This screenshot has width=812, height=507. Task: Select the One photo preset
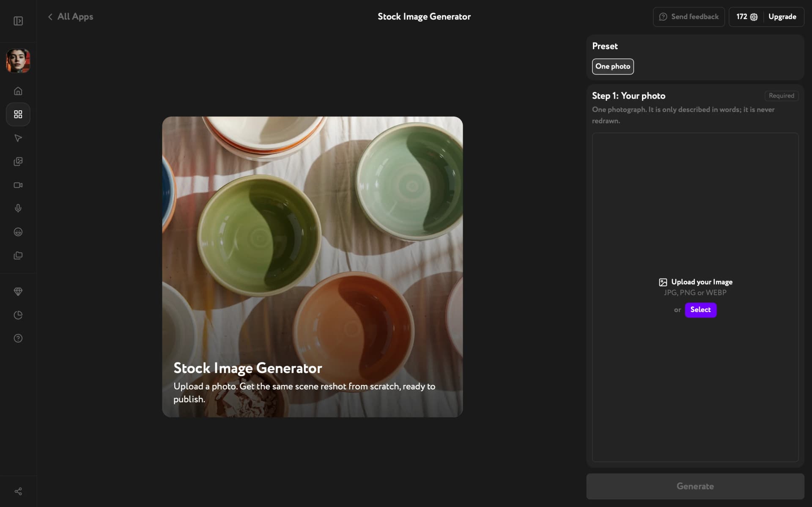coord(612,66)
